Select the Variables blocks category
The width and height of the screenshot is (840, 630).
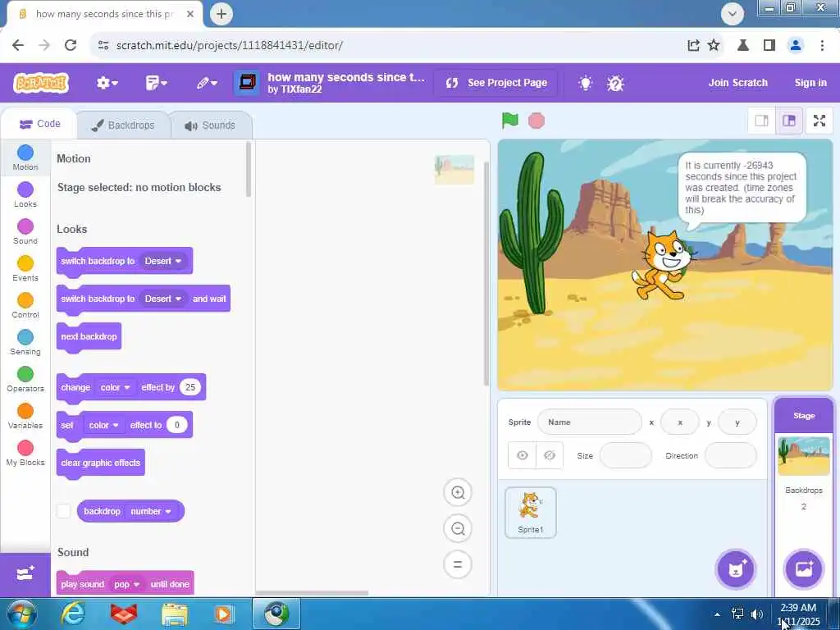pos(25,417)
